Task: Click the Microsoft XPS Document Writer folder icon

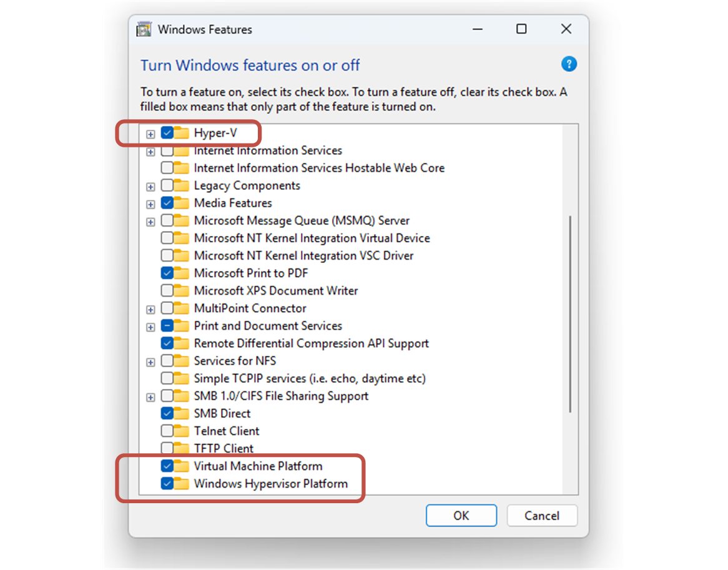Action: [x=182, y=291]
